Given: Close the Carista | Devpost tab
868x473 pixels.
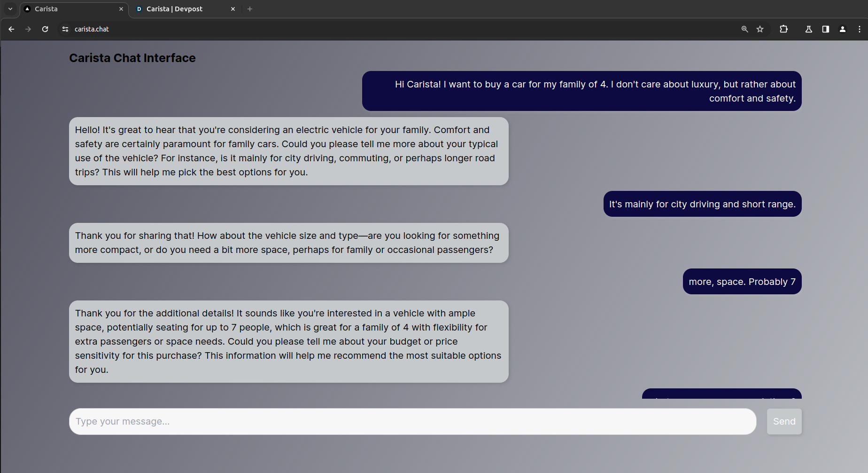Looking at the screenshot, I should coord(233,9).
